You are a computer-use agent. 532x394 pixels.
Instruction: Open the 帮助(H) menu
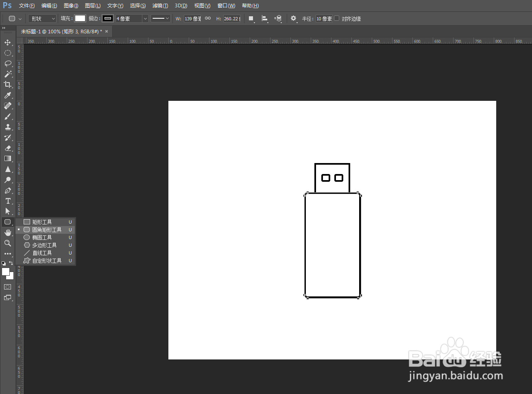(x=250, y=6)
